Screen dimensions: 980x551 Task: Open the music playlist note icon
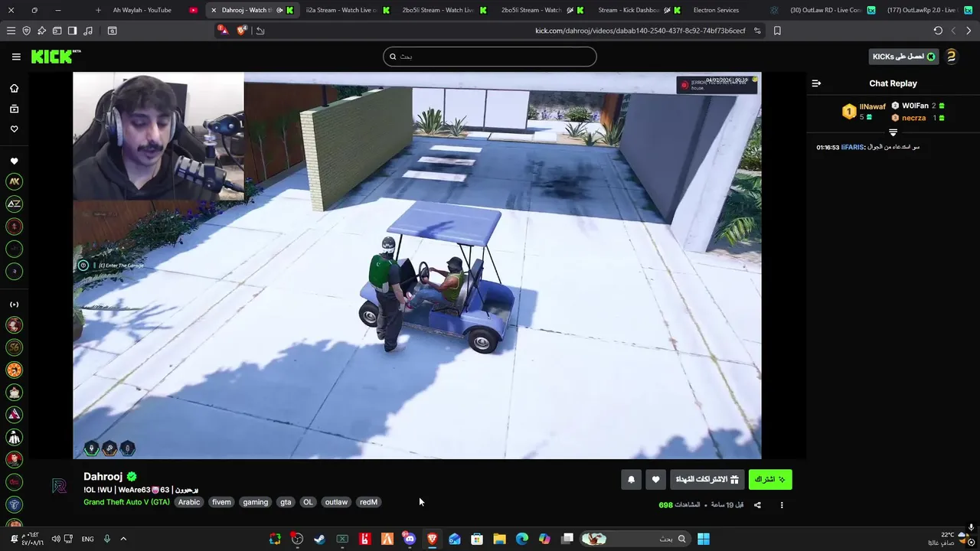coord(87,31)
